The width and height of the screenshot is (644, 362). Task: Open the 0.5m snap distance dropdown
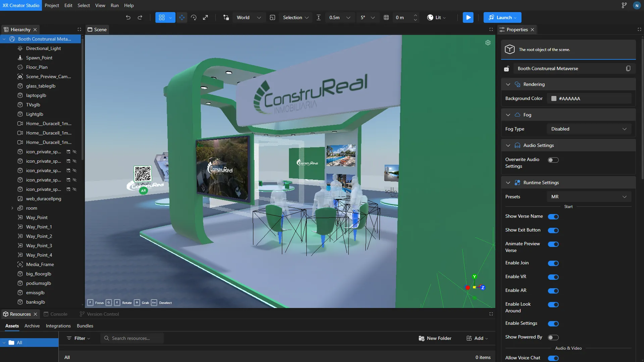click(x=339, y=17)
